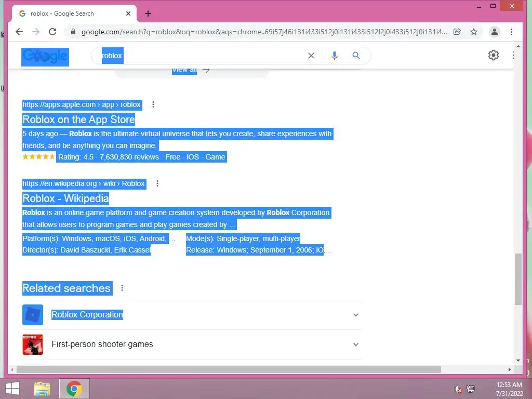Close the roblox - Google Search tab
This screenshot has height=399, width=532.
pos(128,14)
